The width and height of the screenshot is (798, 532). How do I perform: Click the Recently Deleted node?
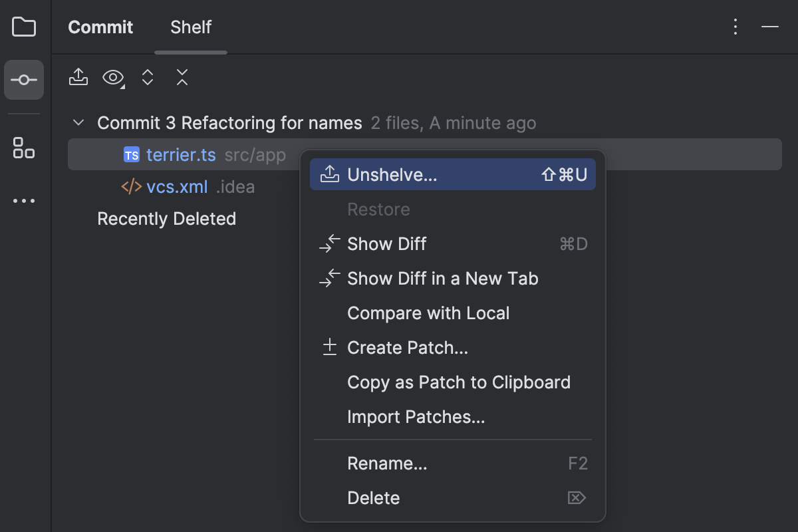[166, 218]
